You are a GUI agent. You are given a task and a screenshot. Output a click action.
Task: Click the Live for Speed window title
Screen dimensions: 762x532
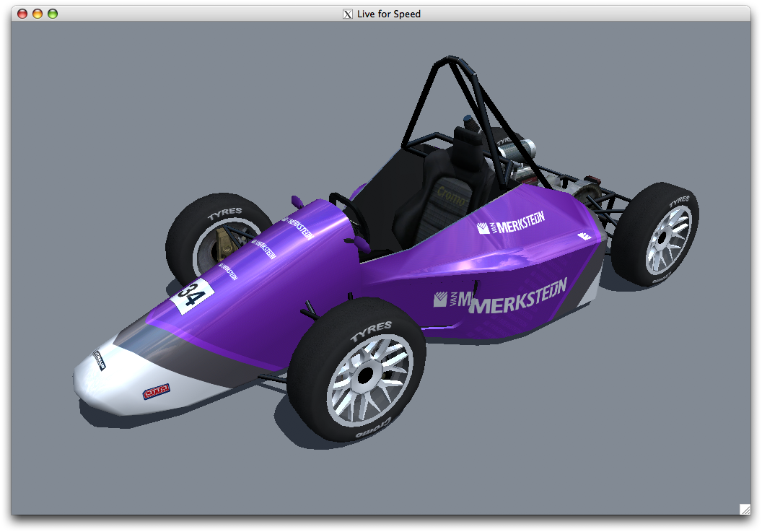point(389,14)
